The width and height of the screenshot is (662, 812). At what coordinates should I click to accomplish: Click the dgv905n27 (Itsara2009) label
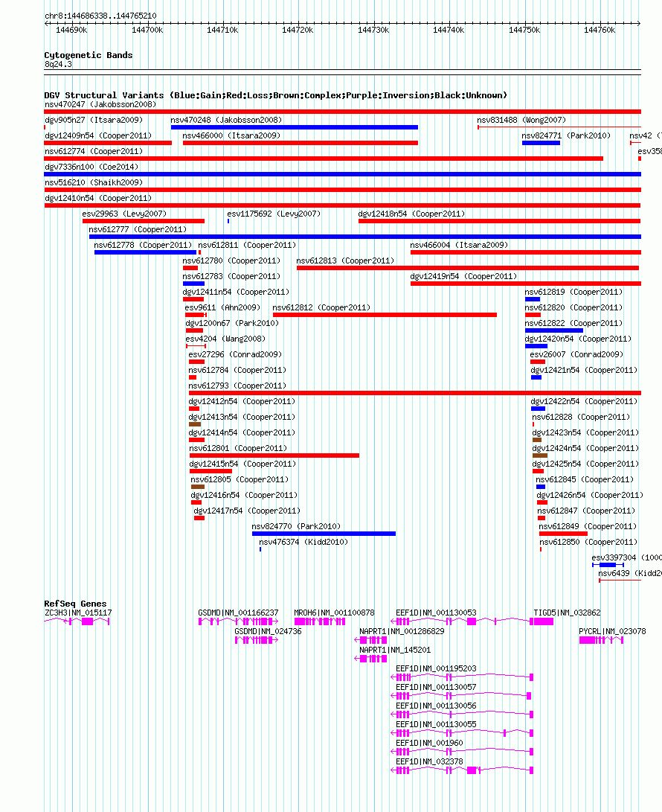click(x=94, y=120)
